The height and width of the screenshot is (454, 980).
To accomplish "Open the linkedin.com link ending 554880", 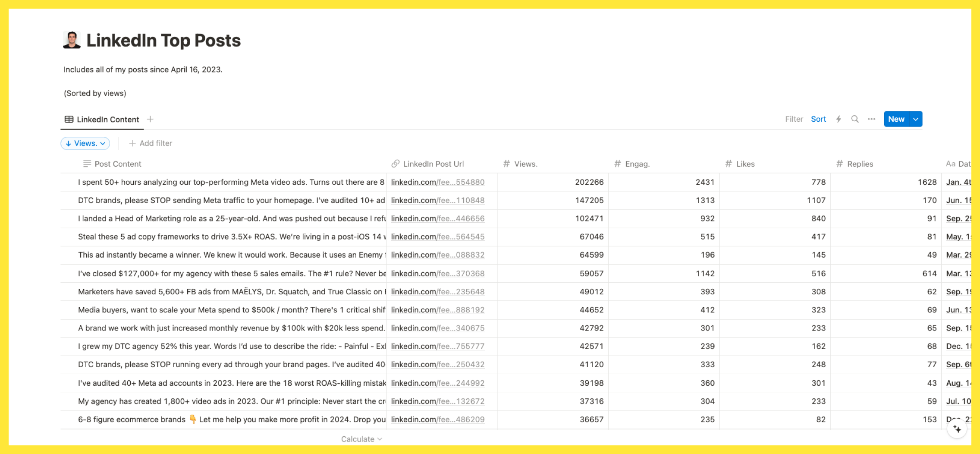I will (438, 182).
